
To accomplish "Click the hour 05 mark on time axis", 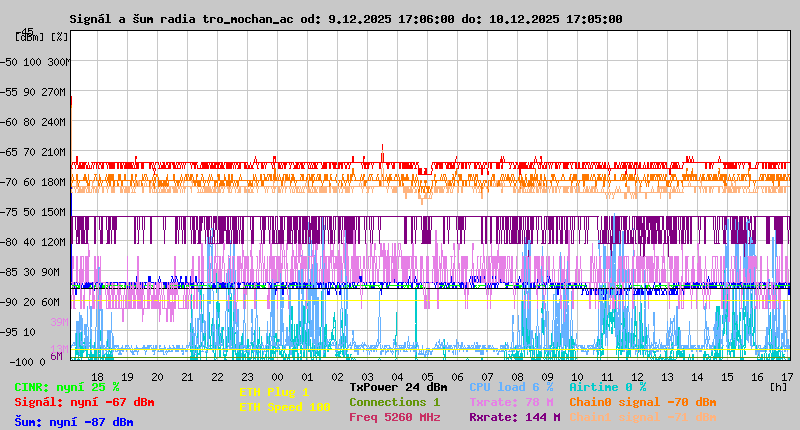I will coord(427,377).
